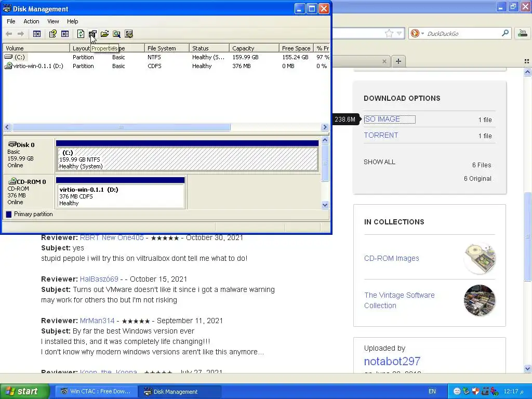Open the Help menu

click(x=72, y=21)
